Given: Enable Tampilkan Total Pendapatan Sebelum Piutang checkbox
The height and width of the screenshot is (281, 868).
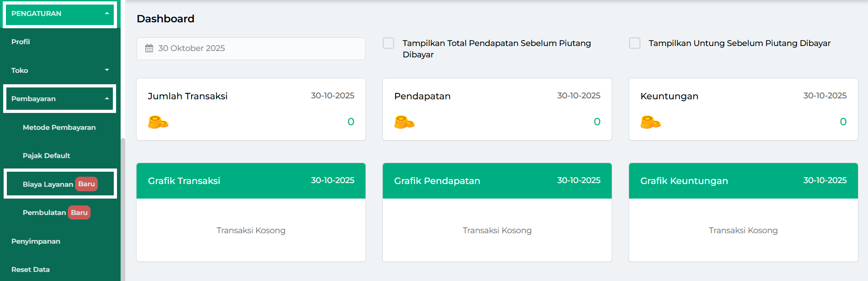Looking at the screenshot, I should tap(388, 43).
